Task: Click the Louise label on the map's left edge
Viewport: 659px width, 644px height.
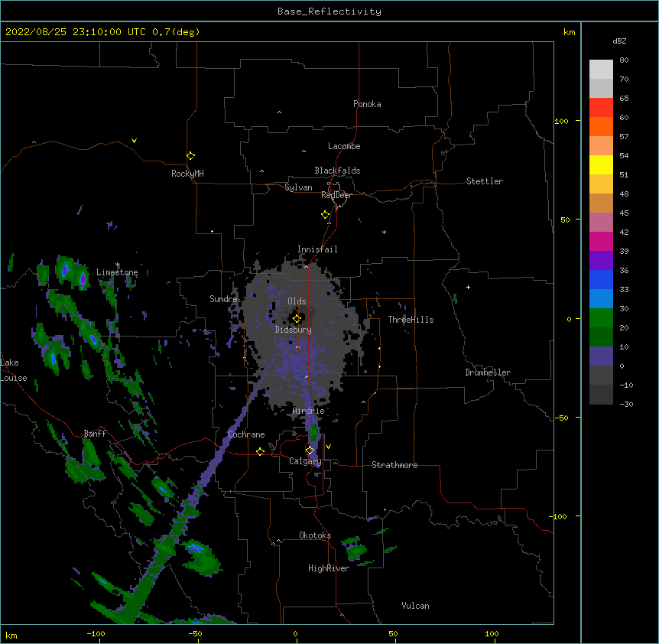Action: 14,378
